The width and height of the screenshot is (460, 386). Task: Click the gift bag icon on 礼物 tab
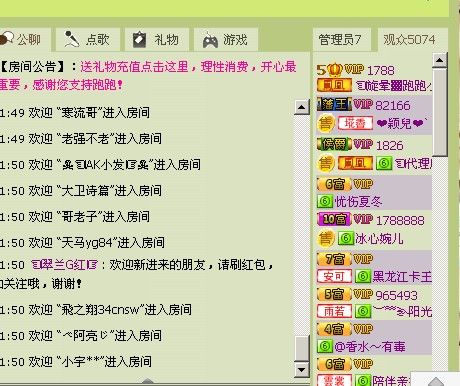139,39
